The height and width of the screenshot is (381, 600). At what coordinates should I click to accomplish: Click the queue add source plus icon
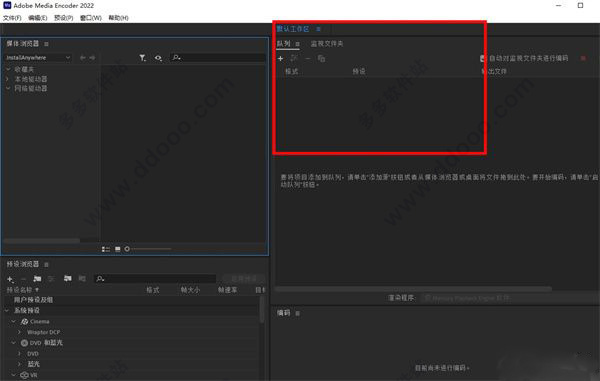(x=280, y=59)
